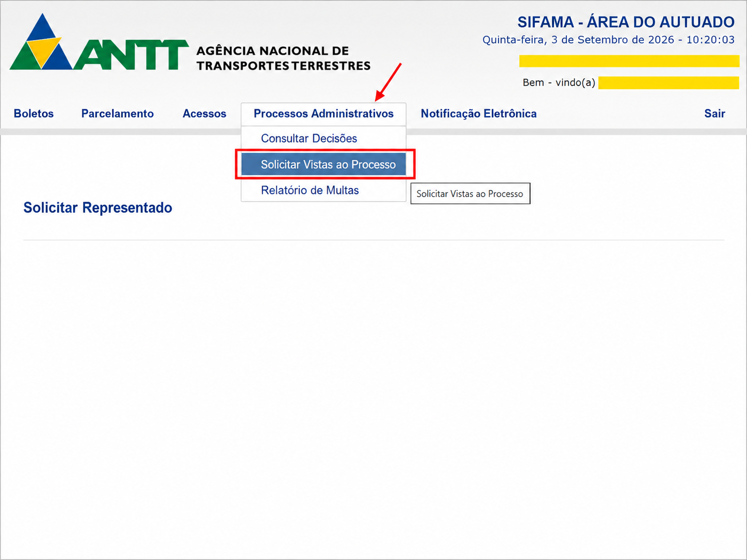The height and width of the screenshot is (560, 747).
Task: Click the Bem - vindo(a) greeting text
Action: 559,83
